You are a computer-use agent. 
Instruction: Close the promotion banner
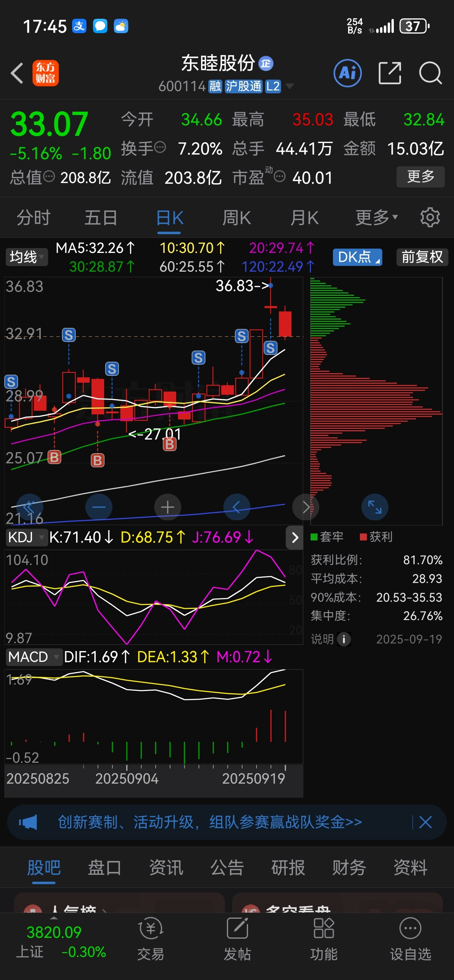point(425,822)
